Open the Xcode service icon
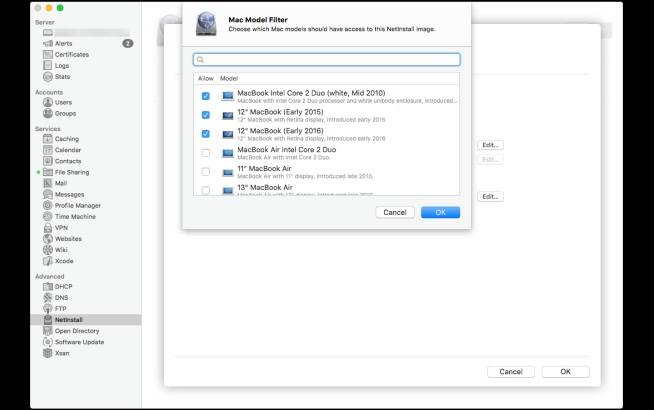Viewport: 654px width, 410px height. 48,260
